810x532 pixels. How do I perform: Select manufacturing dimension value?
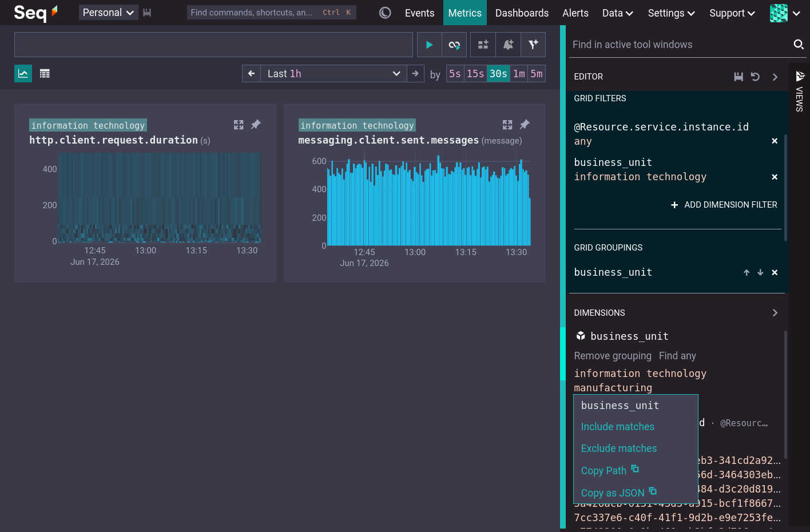pyautogui.click(x=613, y=388)
